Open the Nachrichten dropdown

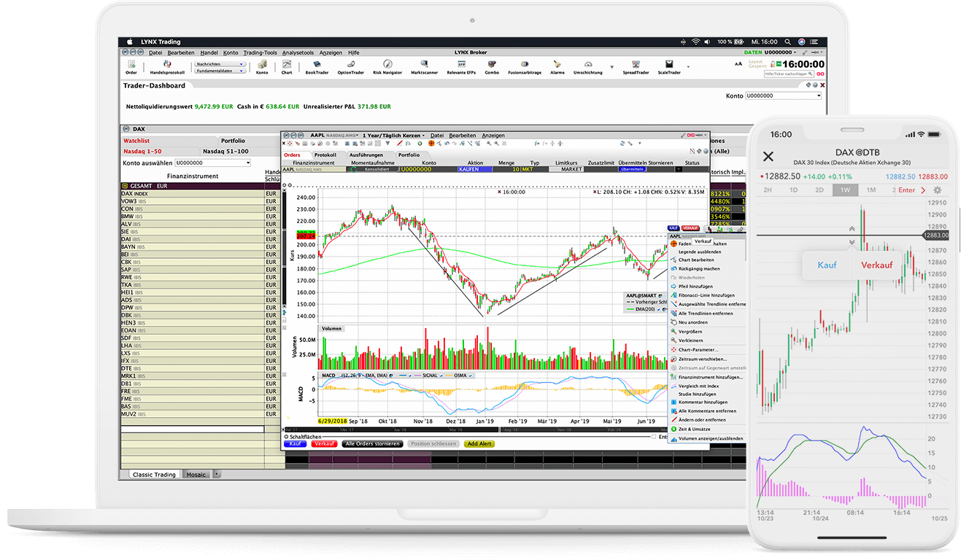click(x=219, y=64)
